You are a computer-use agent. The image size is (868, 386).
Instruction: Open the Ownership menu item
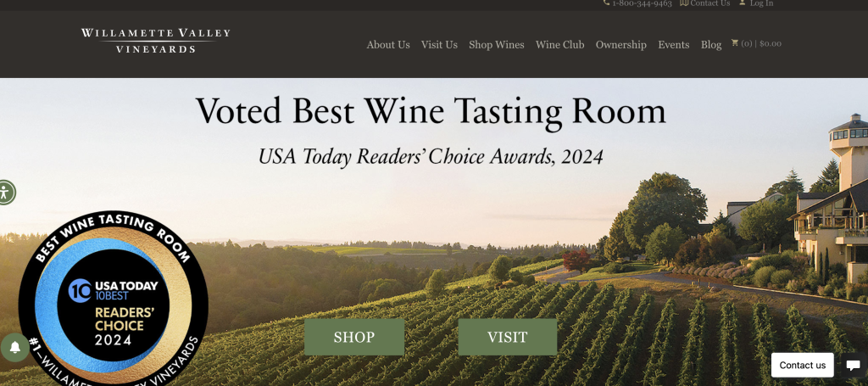click(x=621, y=45)
